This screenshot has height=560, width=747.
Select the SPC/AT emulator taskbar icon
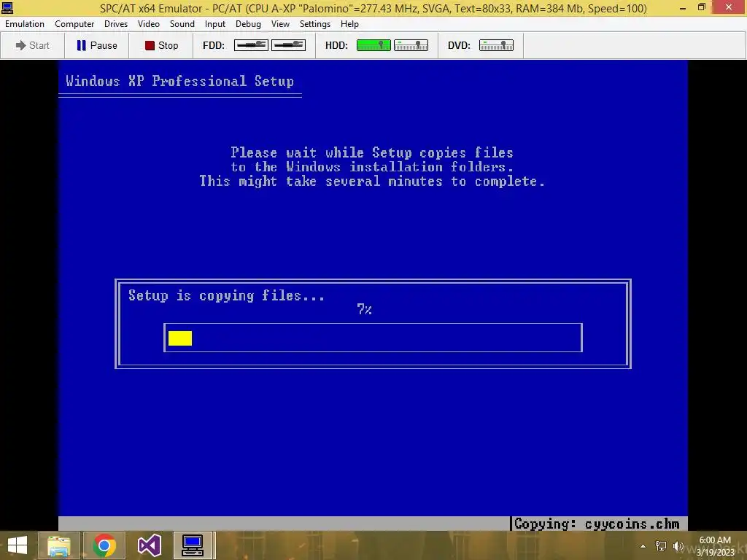click(x=193, y=545)
